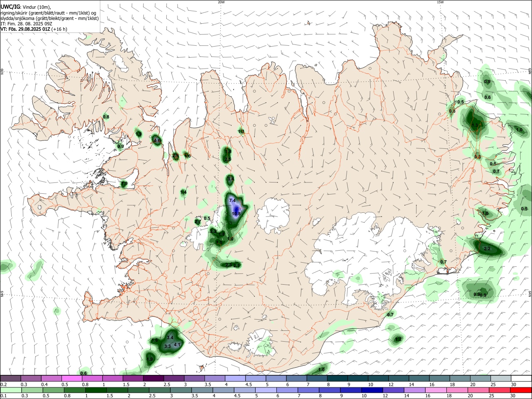The width and height of the screenshot is (532, 399).
Task: Click the 7.4 precipitation value
Action: pos(232,200)
